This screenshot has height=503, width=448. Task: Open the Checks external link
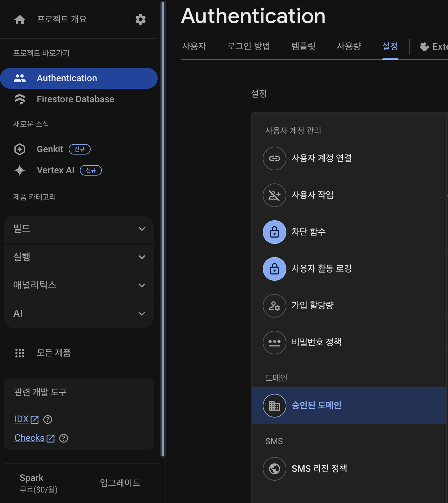click(34, 438)
